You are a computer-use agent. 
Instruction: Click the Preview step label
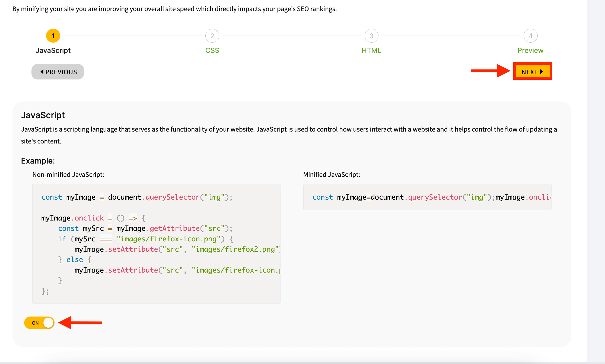click(530, 50)
